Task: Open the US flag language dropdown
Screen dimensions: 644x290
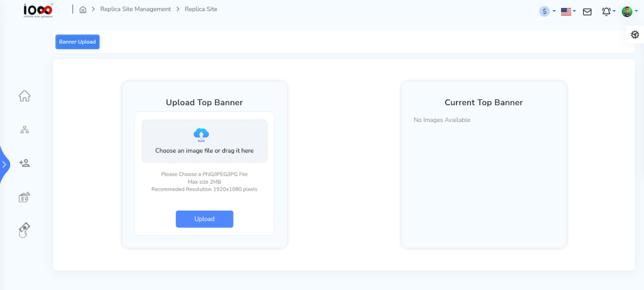Action: [x=568, y=11]
